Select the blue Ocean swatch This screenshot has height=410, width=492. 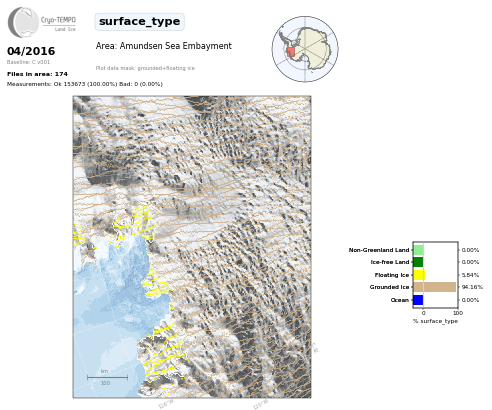[x=418, y=300]
